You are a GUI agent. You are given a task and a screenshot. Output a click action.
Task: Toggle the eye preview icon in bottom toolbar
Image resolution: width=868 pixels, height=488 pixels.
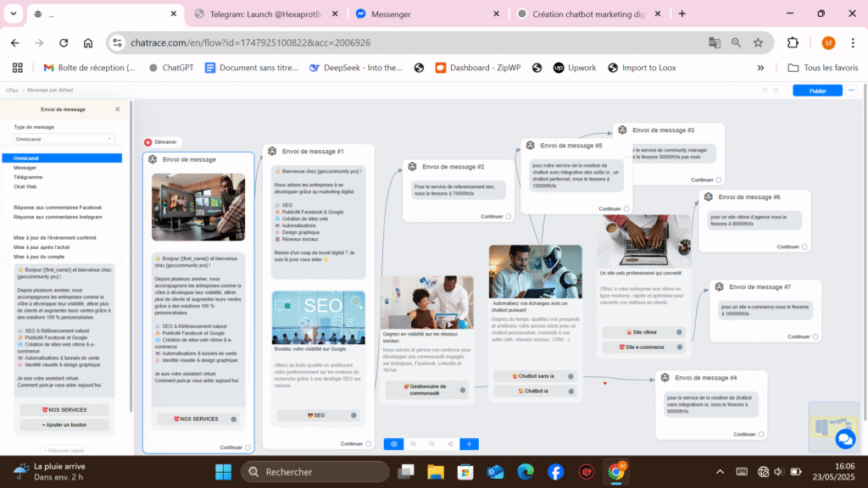click(393, 444)
